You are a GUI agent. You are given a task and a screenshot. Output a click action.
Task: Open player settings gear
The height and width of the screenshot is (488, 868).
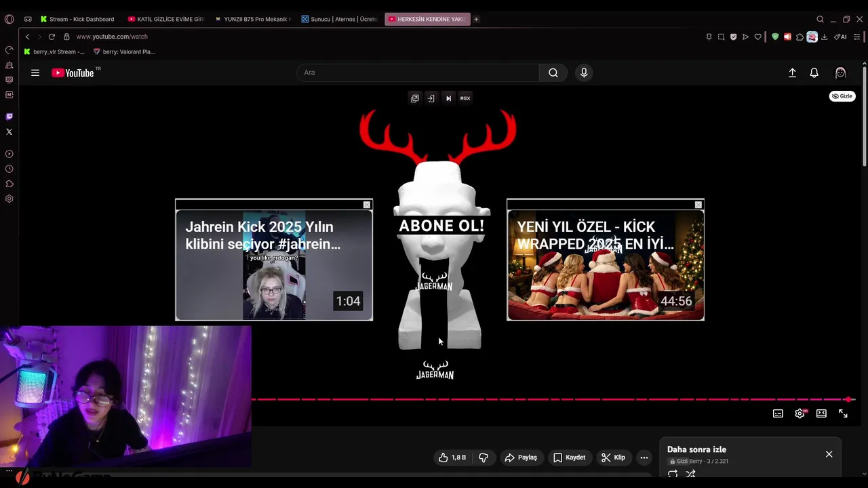tap(800, 413)
